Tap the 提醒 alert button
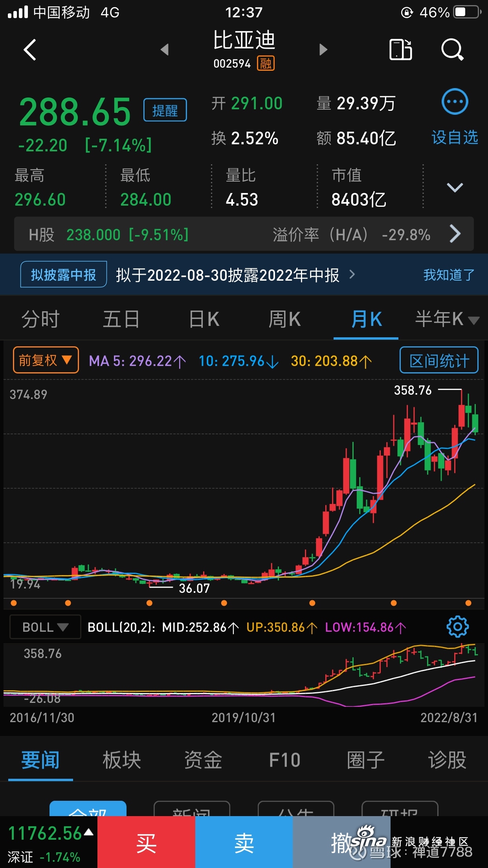Viewport: 488px width, 868px height. click(165, 110)
